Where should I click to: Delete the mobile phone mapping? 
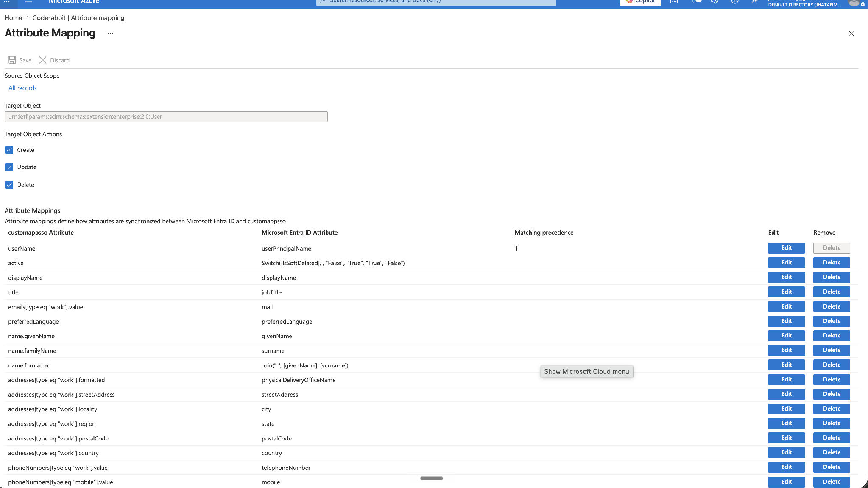click(832, 482)
